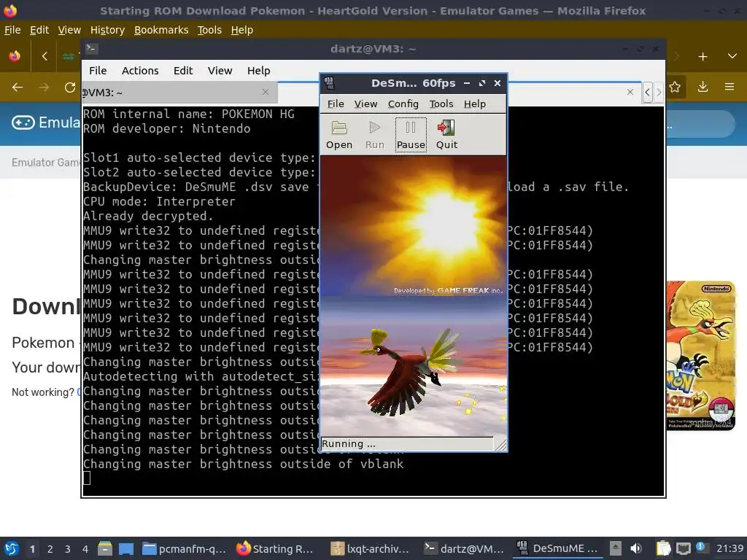Screen dimensions: 747x560
Task: Pause the emulation in DeSmuME
Action: (x=411, y=135)
